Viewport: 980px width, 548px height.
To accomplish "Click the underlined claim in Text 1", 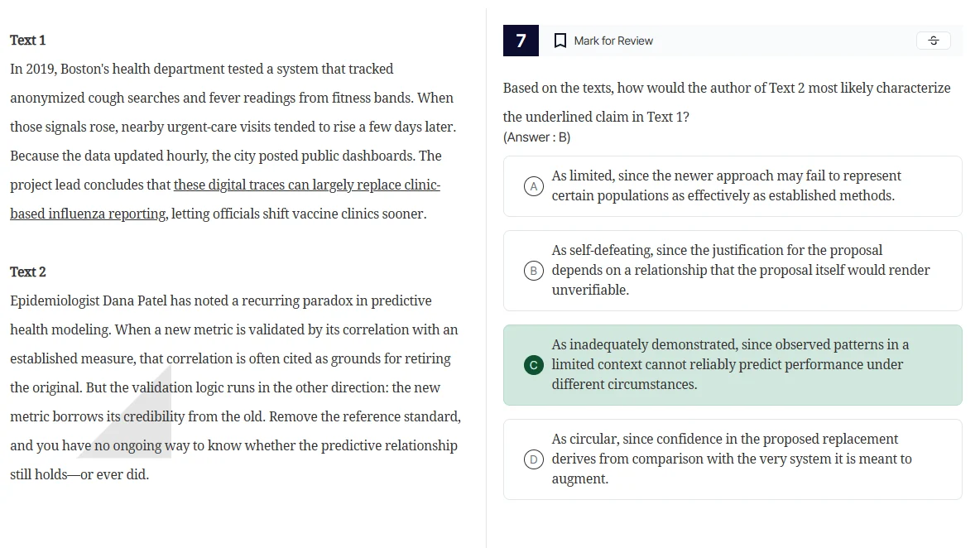I will pyautogui.click(x=306, y=185).
